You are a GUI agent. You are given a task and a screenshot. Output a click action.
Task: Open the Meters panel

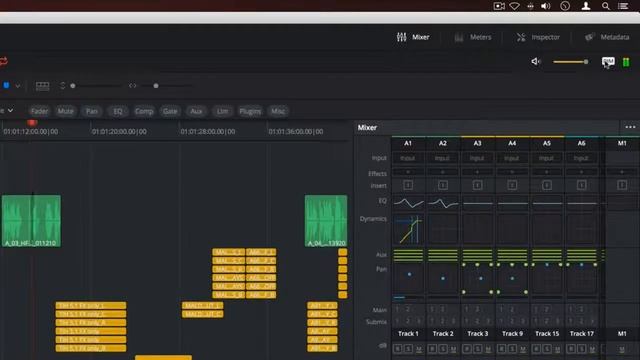click(473, 37)
